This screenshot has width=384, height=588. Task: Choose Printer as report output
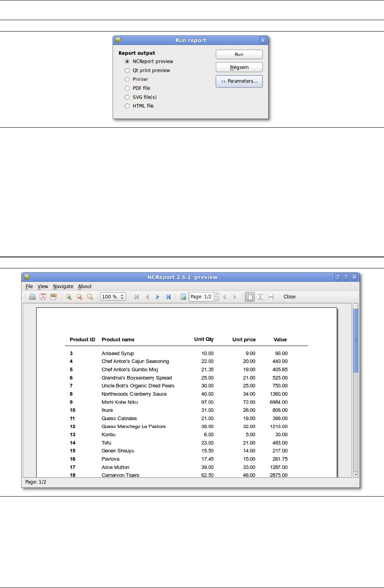click(136, 79)
